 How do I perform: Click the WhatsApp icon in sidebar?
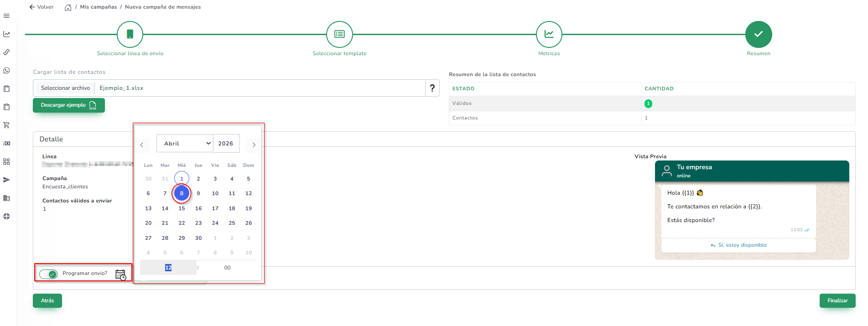(x=6, y=71)
